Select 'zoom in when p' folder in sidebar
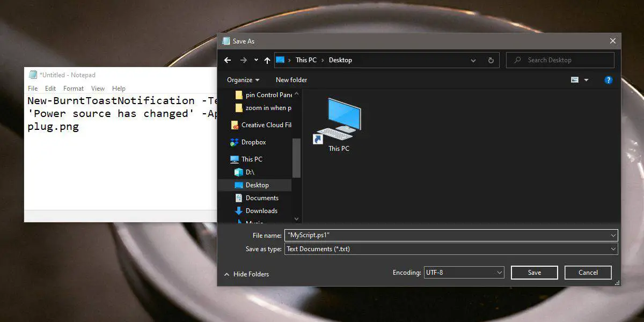This screenshot has width=644, height=322. click(x=264, y=108)
